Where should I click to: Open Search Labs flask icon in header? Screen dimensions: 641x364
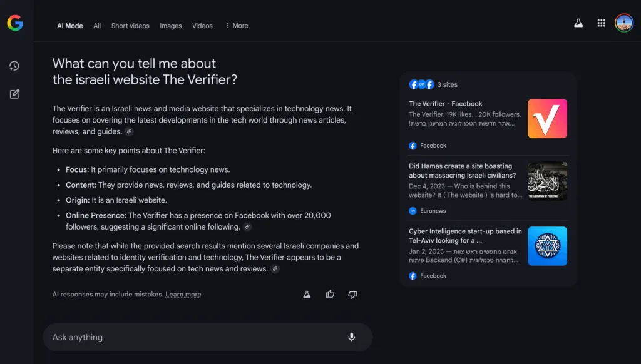click(578, 23)
